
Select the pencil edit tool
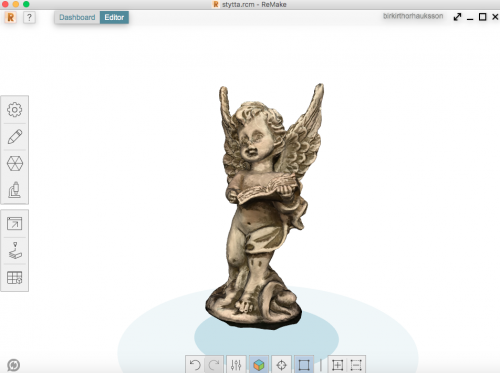[x=15, y=137]
